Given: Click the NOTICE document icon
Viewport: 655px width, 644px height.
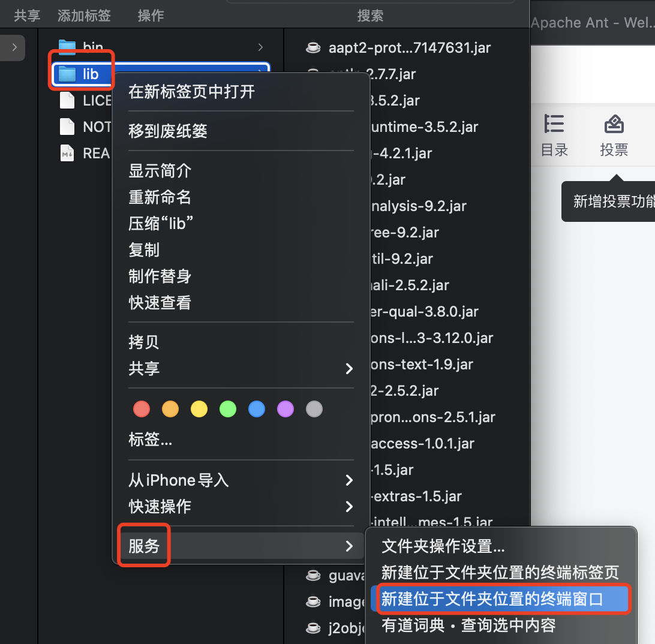Looking at the screenshot, I should [x=67, y=127].
